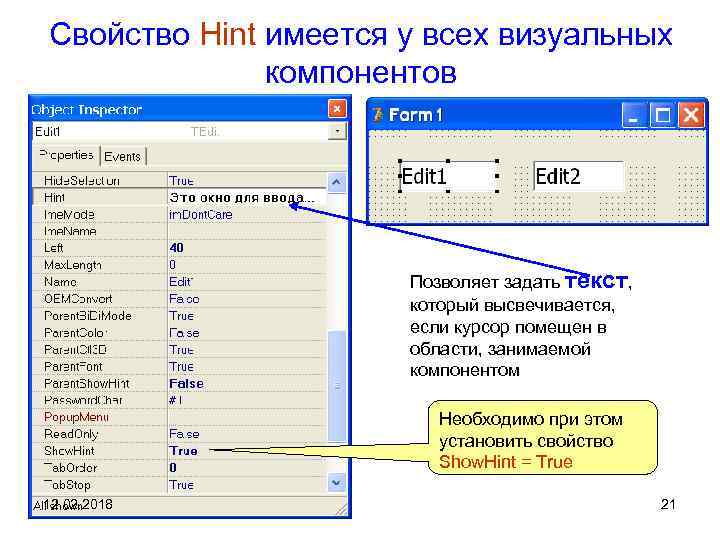Select the PopupMenu property
This screenshot has height=540, width=720.
click(76, 417)
